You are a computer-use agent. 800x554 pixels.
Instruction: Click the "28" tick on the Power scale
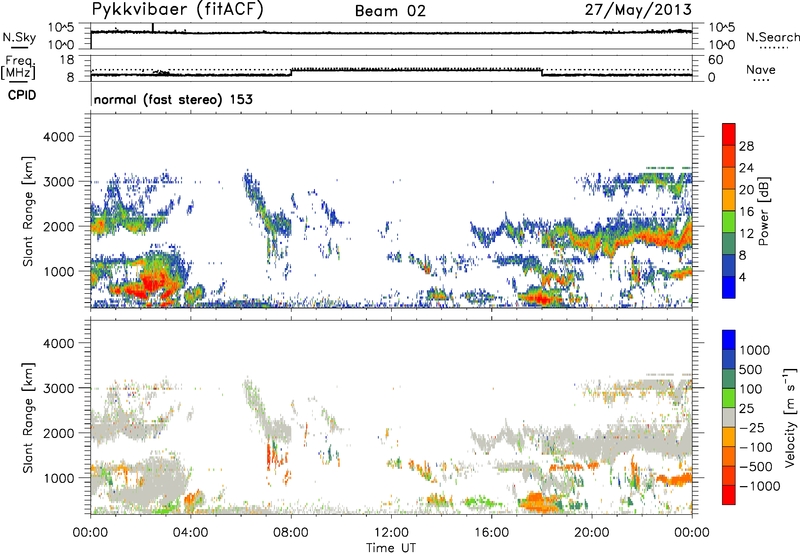(x=746, y=146)
